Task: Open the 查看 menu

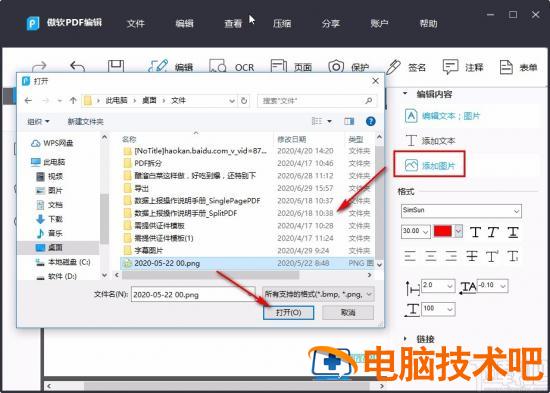Action: pos(233,24)
